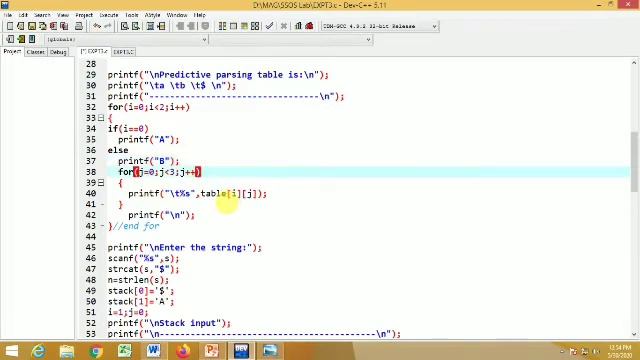Click the 'scanf("%s",s);' code line
The image size is (640, 360).
click(x=143, y=258)
